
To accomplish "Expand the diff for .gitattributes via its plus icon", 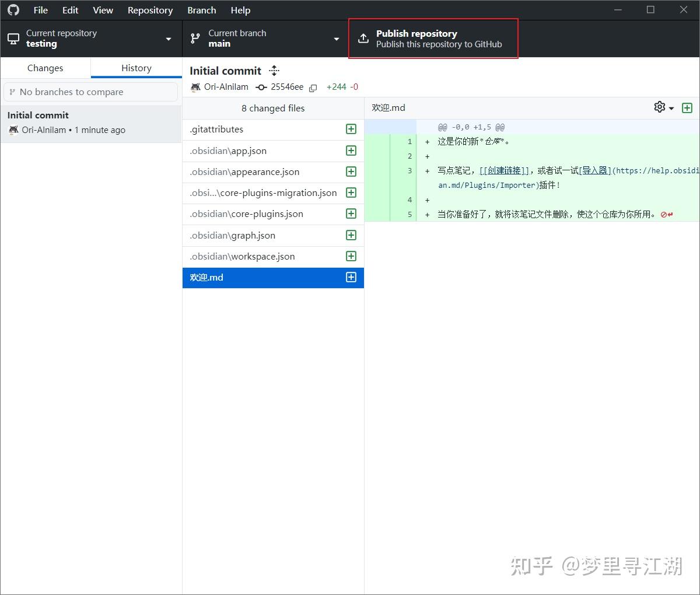I will (x=351, y=129).
